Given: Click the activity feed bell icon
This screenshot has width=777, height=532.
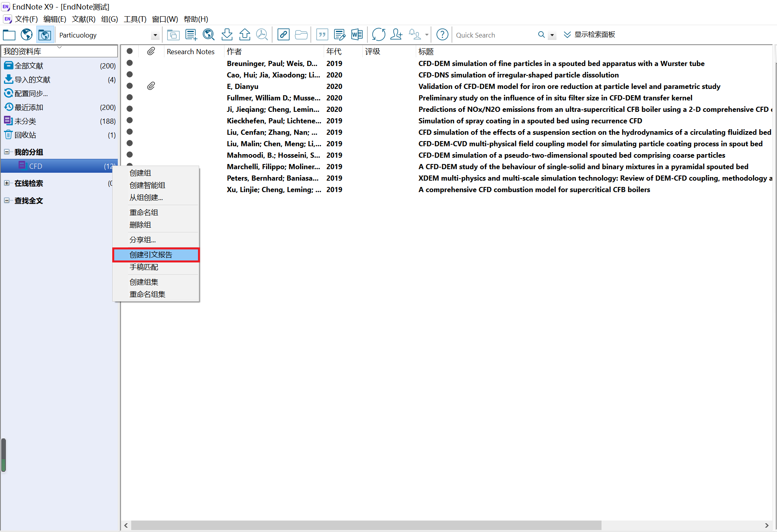Looking at the screenshot, I should [414, 35].
